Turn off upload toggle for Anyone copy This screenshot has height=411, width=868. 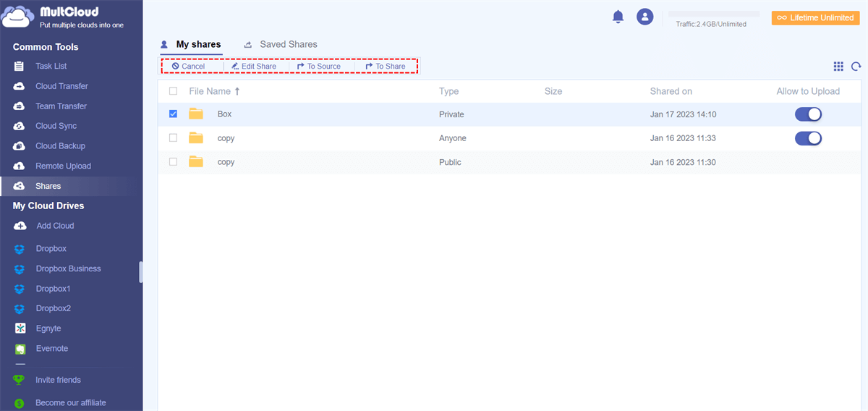pos(808,138)
